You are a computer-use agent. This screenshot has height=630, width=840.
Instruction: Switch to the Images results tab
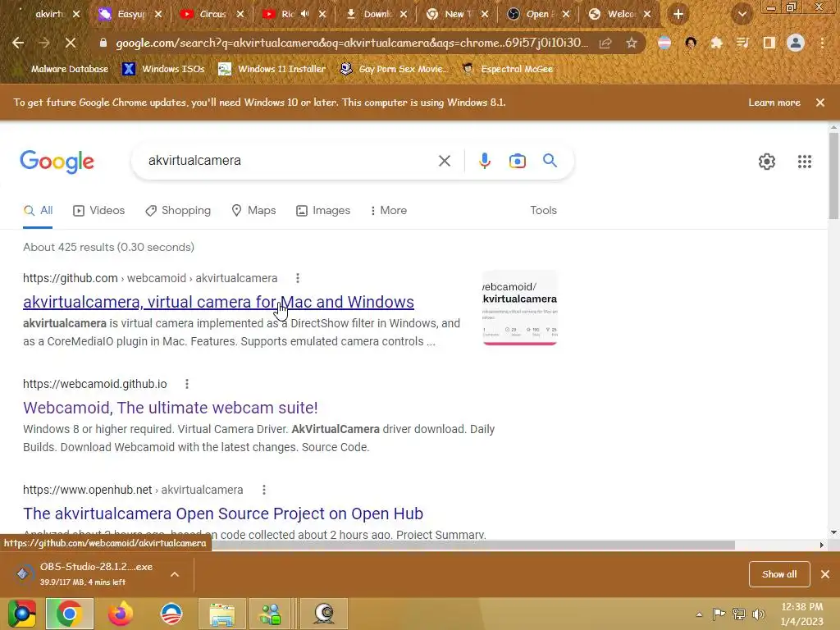pyautogui.click(x=323, y=211)
